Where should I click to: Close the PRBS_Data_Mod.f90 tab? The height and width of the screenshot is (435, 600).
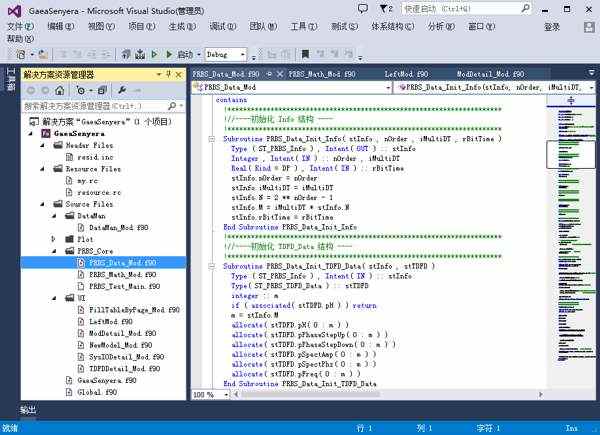point(280,74)
